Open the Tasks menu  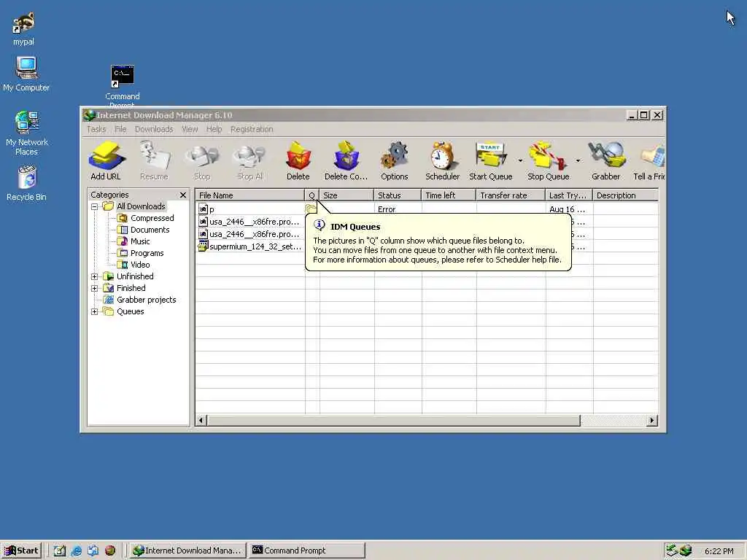[96, 129]
